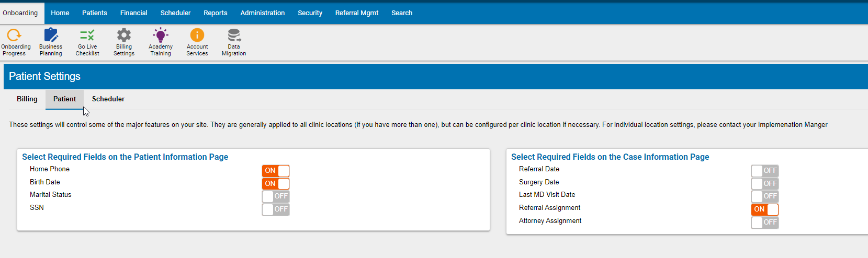Open the Patients menu
Image resolution: width=868 pixels, height=258 pixels.
(95, 13)
